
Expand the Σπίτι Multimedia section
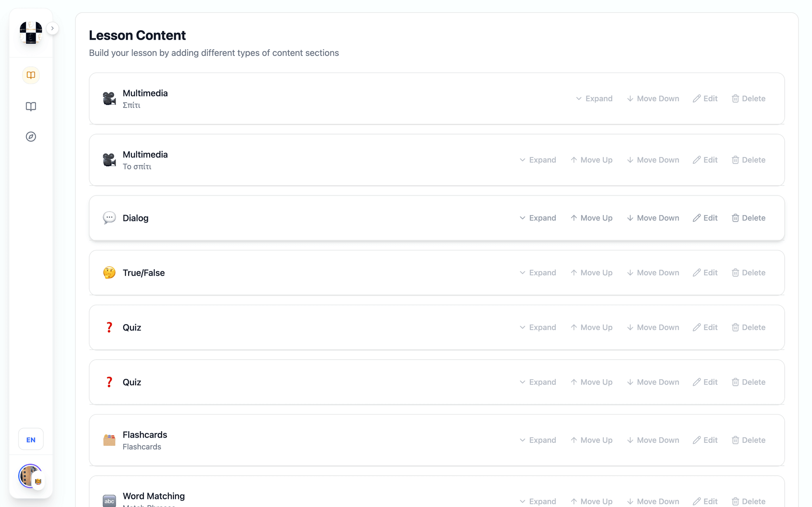tap(594, 98)
